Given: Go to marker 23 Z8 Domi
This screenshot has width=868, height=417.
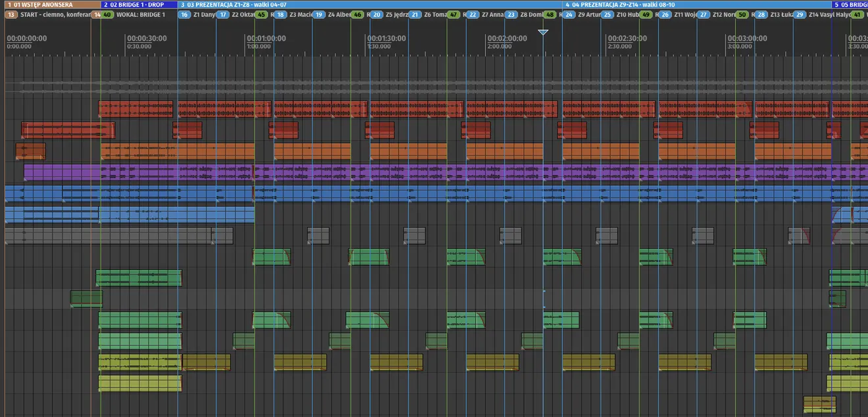Looking at the screenshot, I should [511, 14].
